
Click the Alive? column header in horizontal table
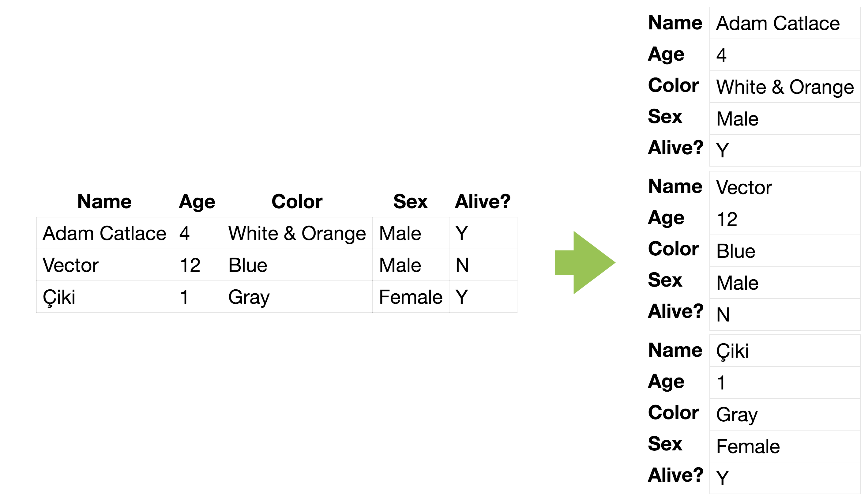(x=483, y=202)
